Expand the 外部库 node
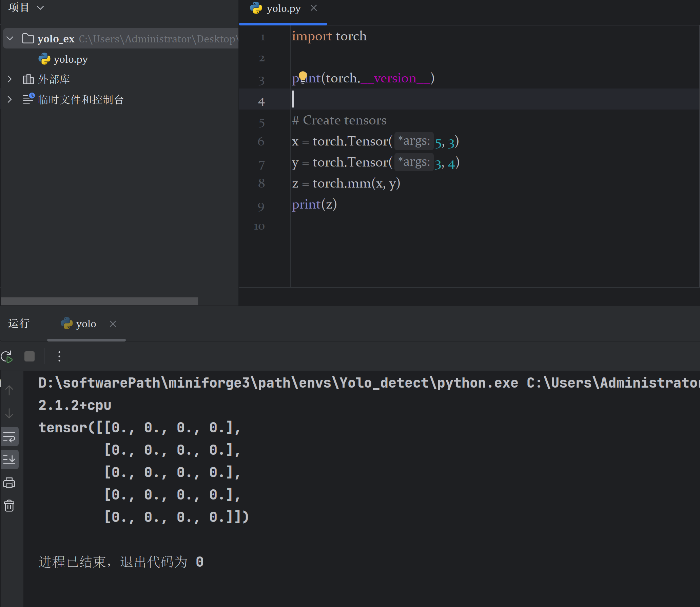The image size is (700, 607). click(9, 79)
